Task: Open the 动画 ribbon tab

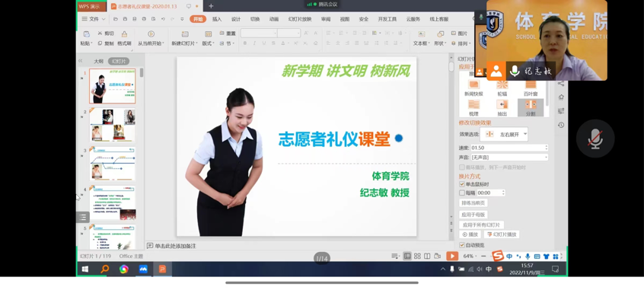Action: 274,19
